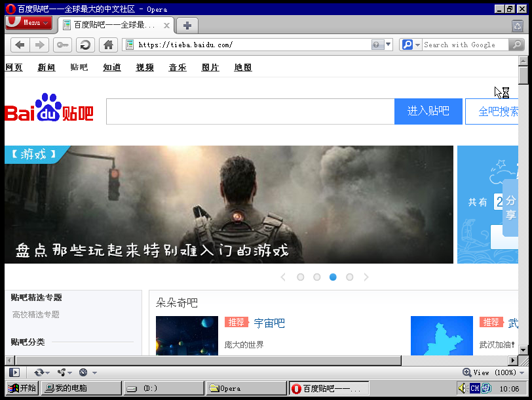Open the 知道 navigation link
Viewport: 532px width, 400px height.
112,68
